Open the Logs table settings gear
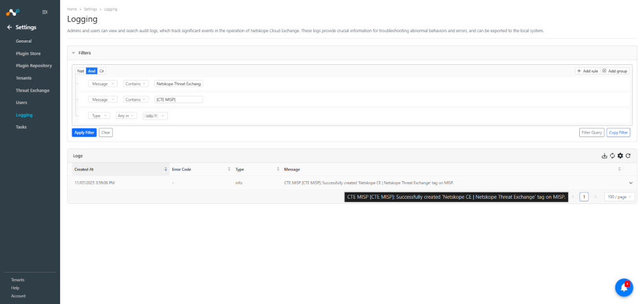 [620, 155]
